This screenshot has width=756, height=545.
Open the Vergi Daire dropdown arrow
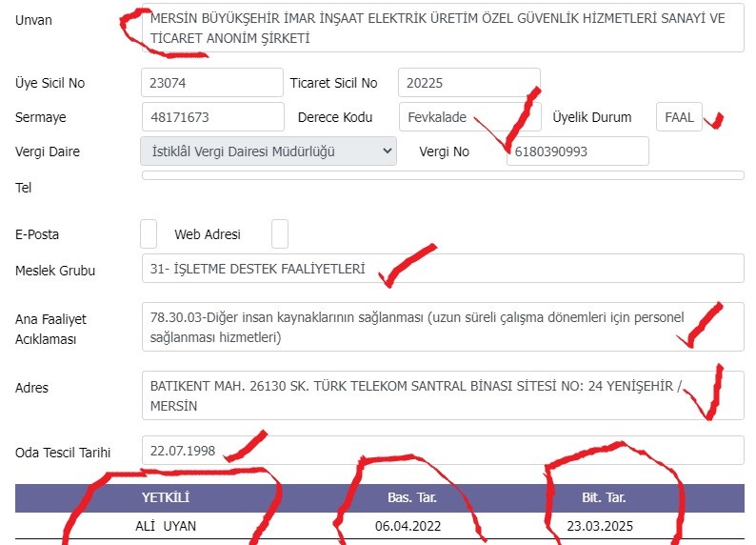click(x=387, y=151)
